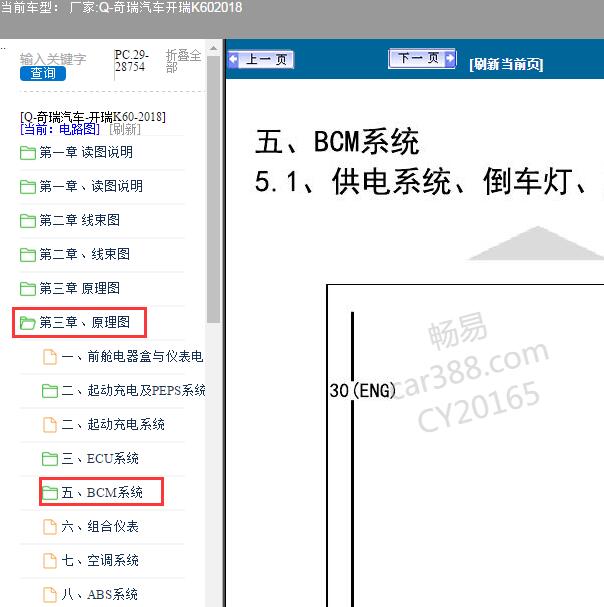Click the right arrow icon on 下一页
Viewport: 604px width, 607px height.
(450, 58)
